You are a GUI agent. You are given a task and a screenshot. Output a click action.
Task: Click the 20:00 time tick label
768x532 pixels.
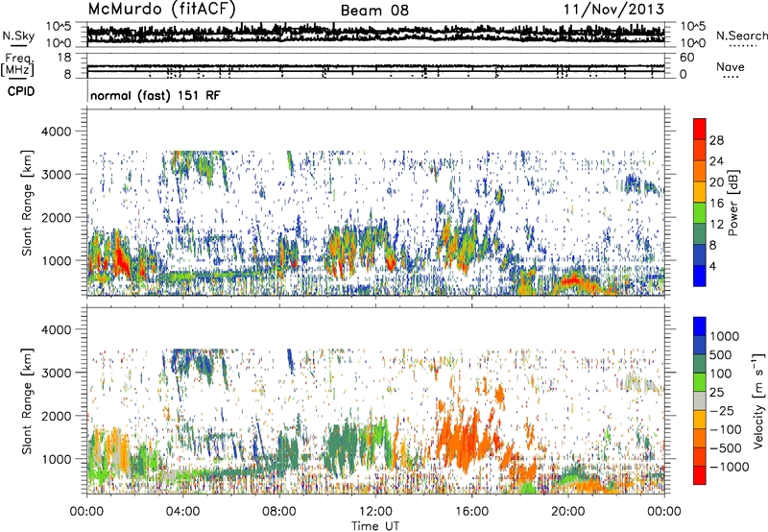point(567,512)
